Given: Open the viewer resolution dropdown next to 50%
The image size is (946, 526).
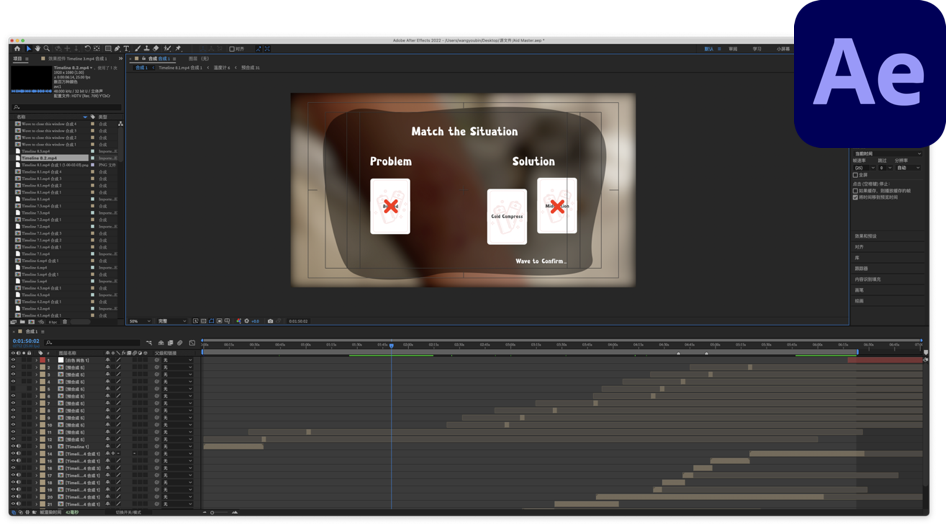Looking at the screenshot, I should (171, 322).
